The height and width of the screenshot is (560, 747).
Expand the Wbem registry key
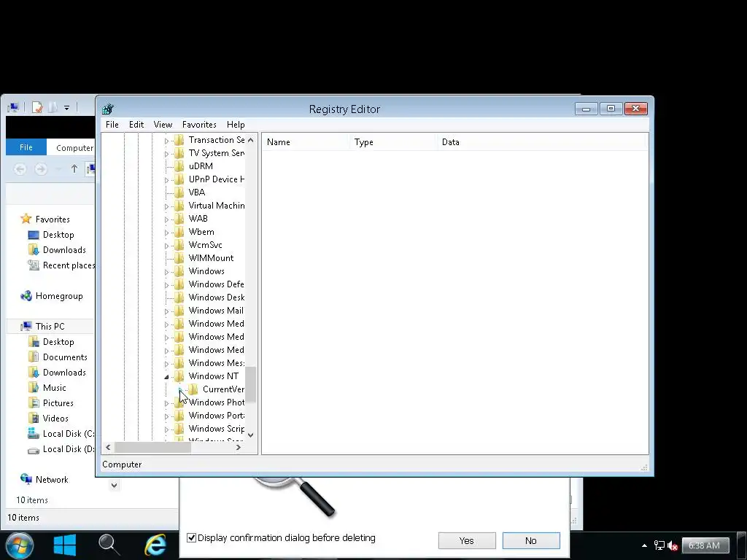pos(166,233)
